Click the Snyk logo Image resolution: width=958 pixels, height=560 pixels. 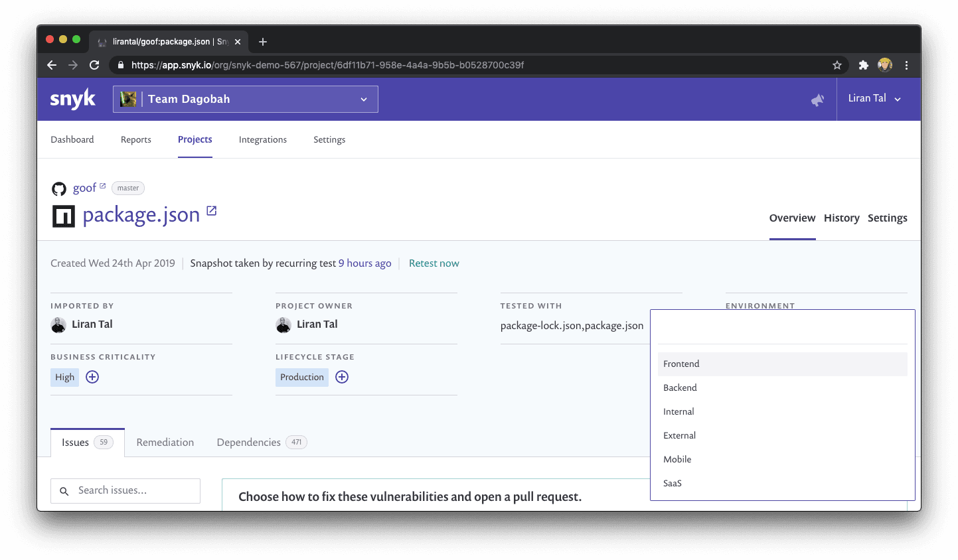point(73,100)
